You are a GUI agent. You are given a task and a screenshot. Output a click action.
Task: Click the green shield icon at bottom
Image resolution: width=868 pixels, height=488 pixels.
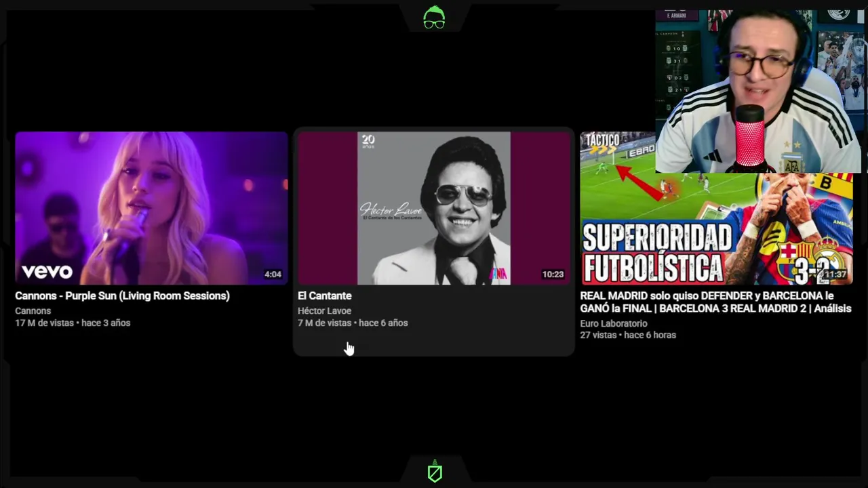coord(435,472)
